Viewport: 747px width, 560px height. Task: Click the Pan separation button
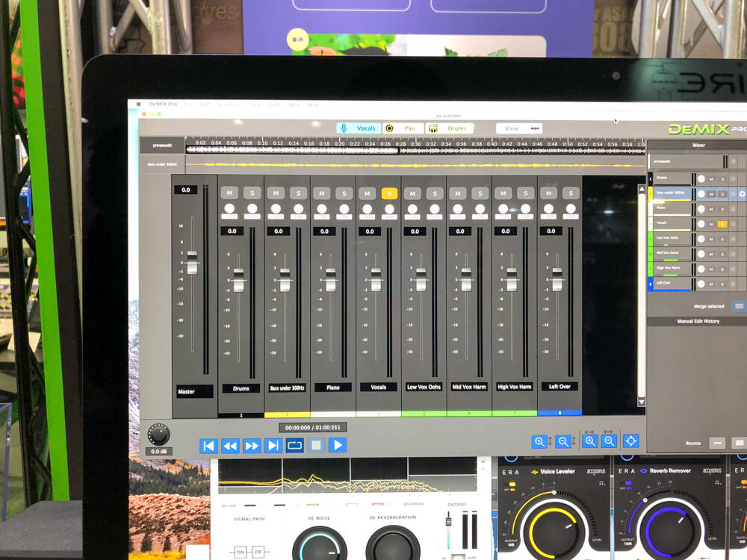403,128
